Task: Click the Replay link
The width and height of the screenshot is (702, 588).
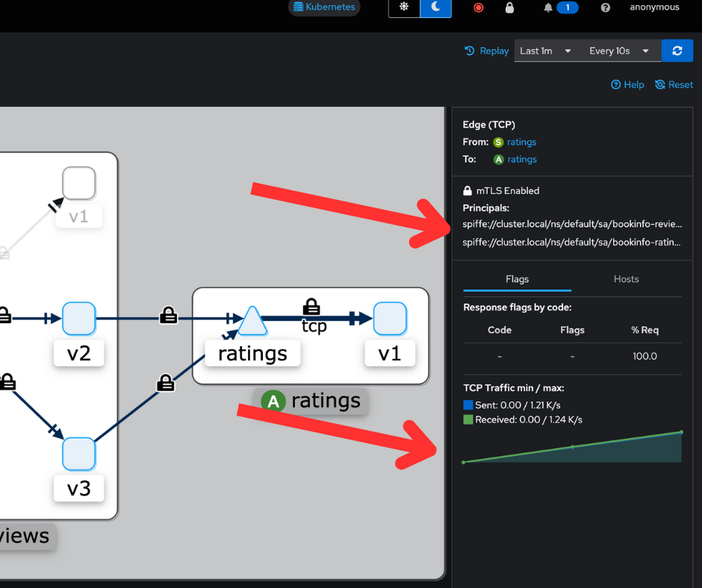Action: (486, 51)
